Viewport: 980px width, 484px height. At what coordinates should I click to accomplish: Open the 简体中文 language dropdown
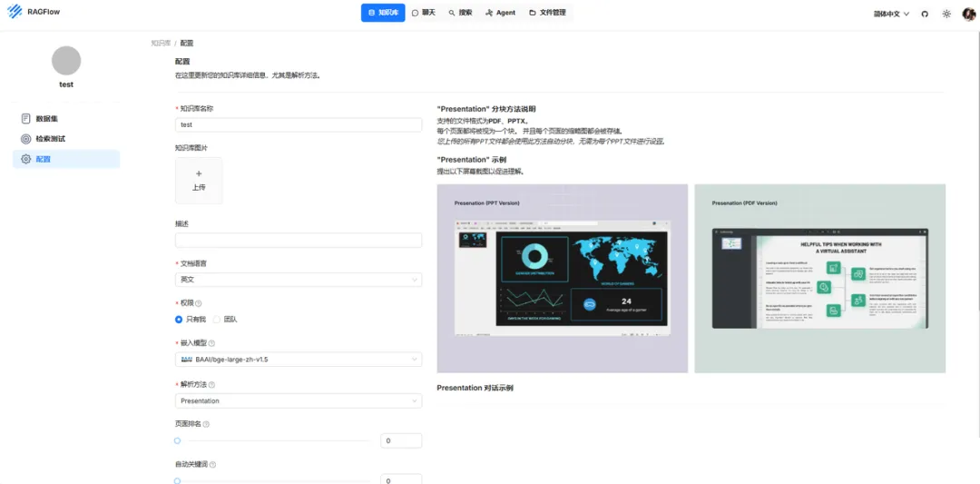891,13
